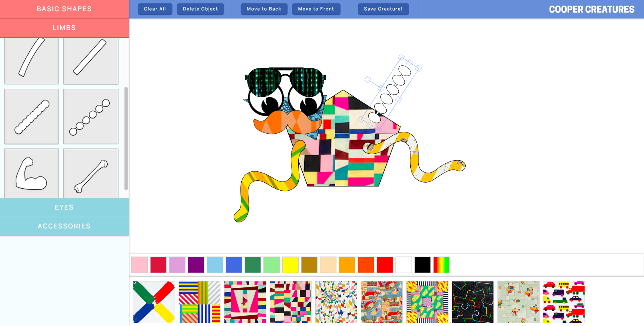This screenshot has width=644, height=326.
Task: Send object backward with Move to Back
Action: [x=264, y=9]
